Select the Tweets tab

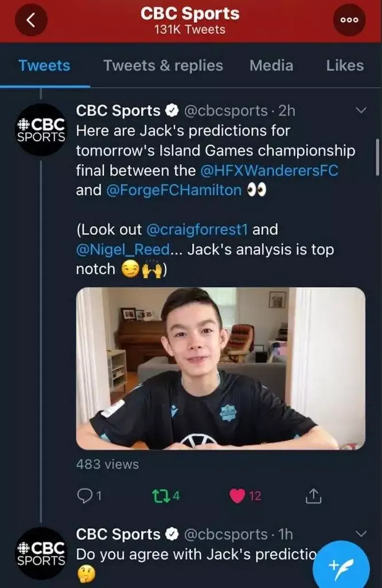pyautogui.click(x=44, y=65)
